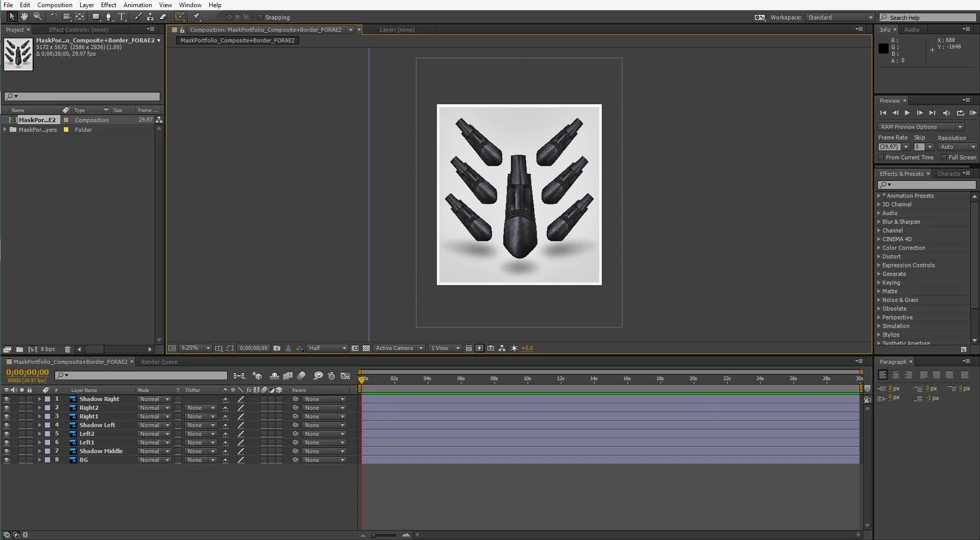
Task: Open the Effect menu
Action: pyautogui.click(x=108, y=5)
